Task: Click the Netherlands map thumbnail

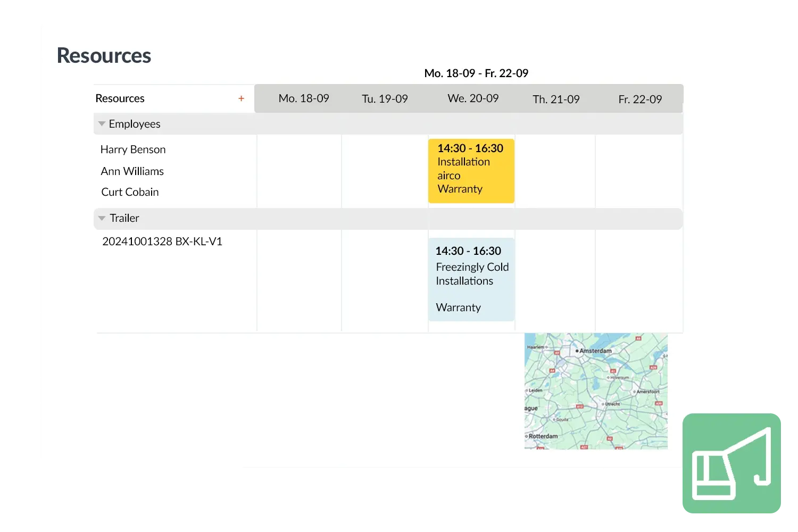Action: pos(596,391)
